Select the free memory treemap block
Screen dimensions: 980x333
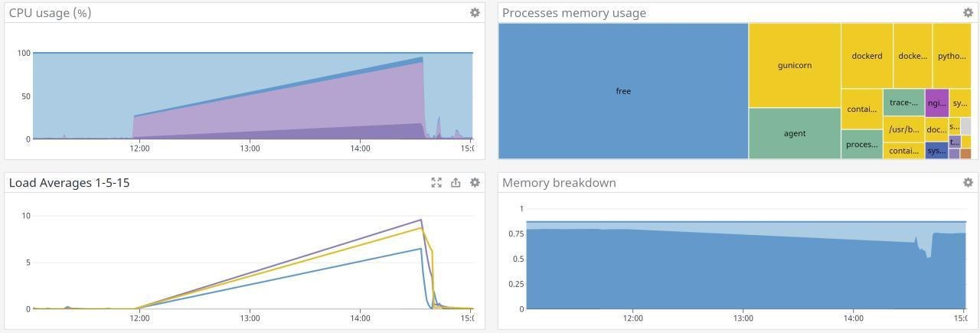point(623,91)
